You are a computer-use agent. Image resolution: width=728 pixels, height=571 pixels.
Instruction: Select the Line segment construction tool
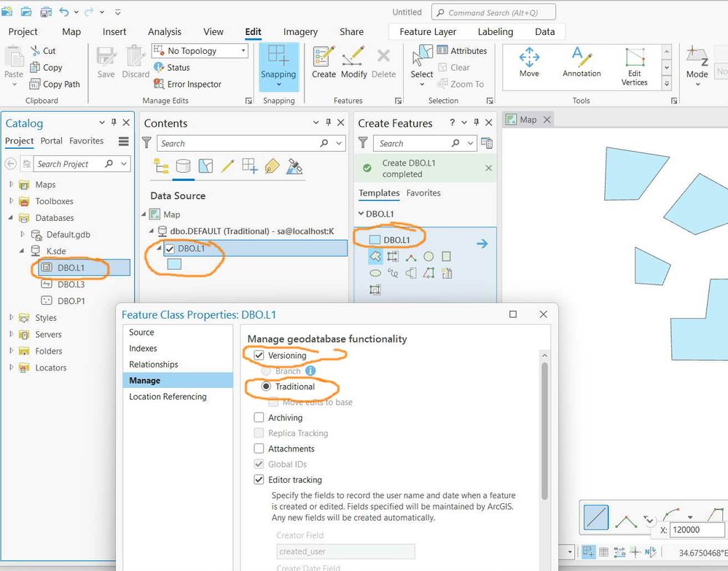tap(596, 517)
